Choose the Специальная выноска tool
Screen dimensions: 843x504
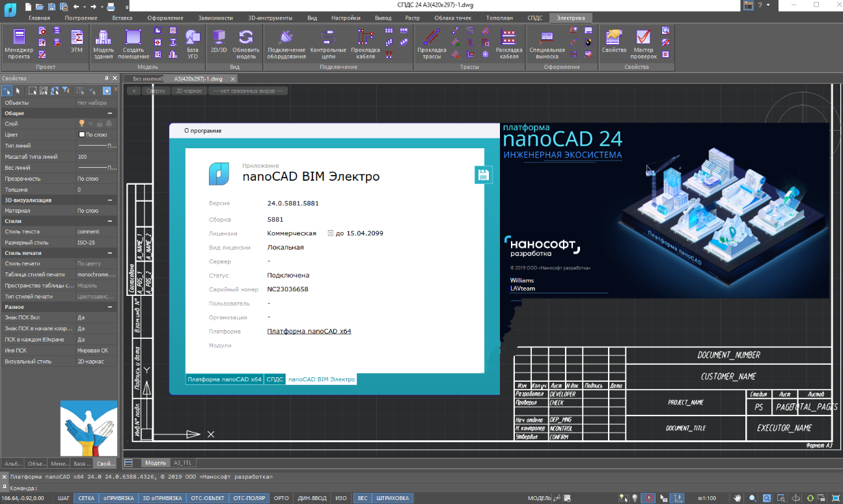[x=547, y=43]
